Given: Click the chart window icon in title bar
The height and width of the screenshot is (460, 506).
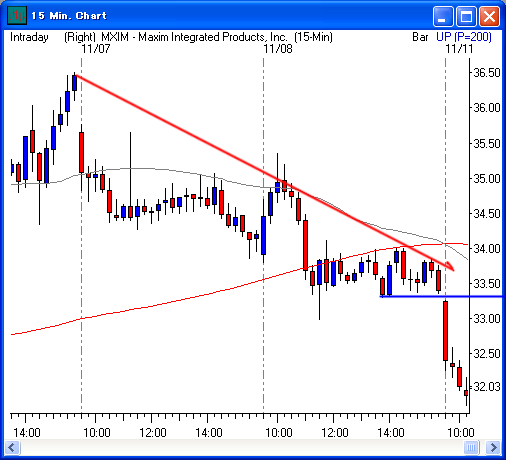Looking at the screenshot, I should 17,15.
